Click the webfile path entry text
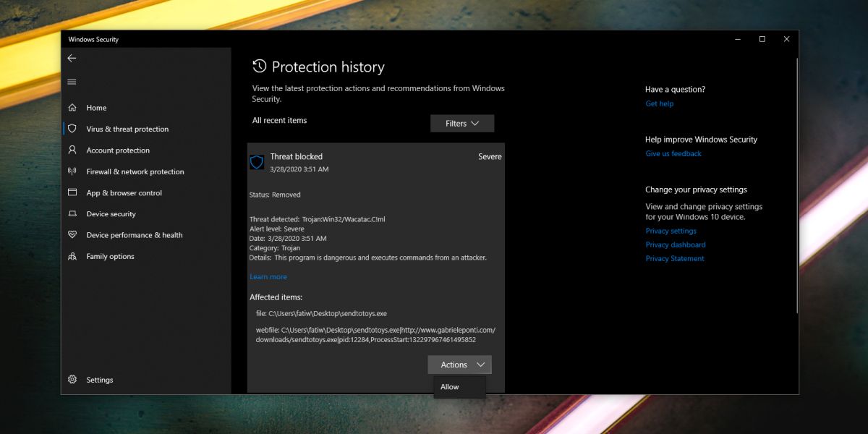This screenshot has height=434, width=868. pyautogui.click(x=375, y=334)
